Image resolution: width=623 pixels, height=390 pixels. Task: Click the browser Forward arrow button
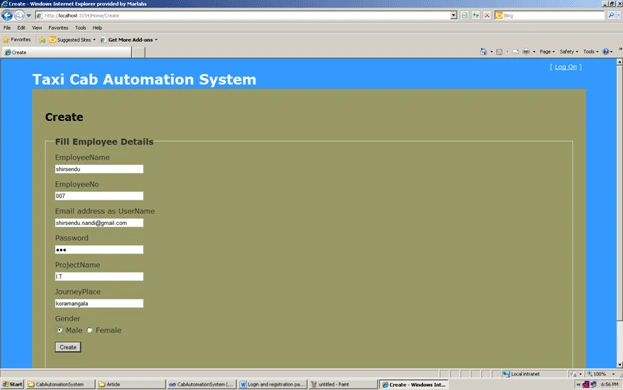(19, 15)
